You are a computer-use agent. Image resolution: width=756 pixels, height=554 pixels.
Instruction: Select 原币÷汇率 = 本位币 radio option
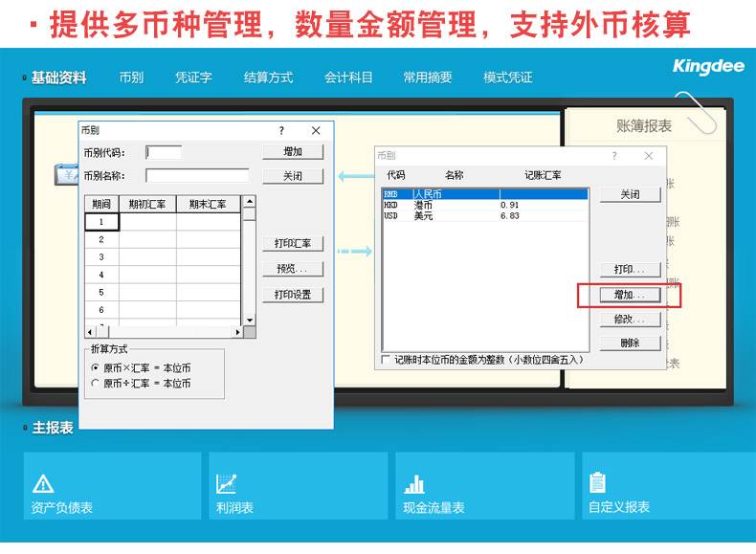click(x=95, y=383)
